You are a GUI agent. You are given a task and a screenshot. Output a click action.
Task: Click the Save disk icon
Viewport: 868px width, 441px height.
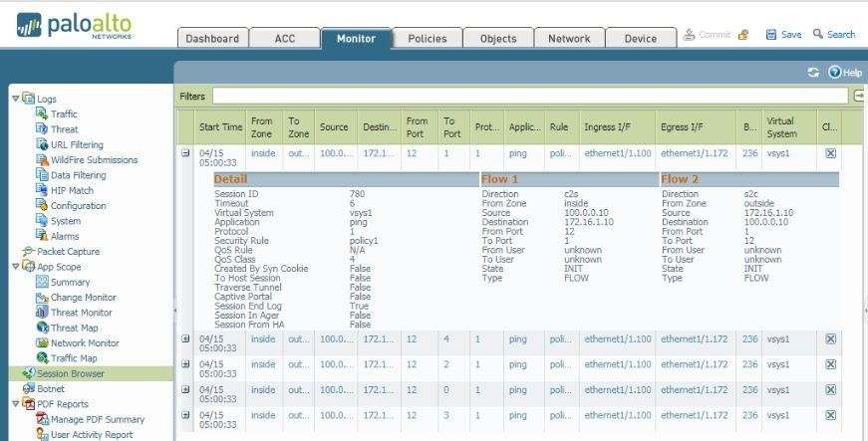click(771, 35)
